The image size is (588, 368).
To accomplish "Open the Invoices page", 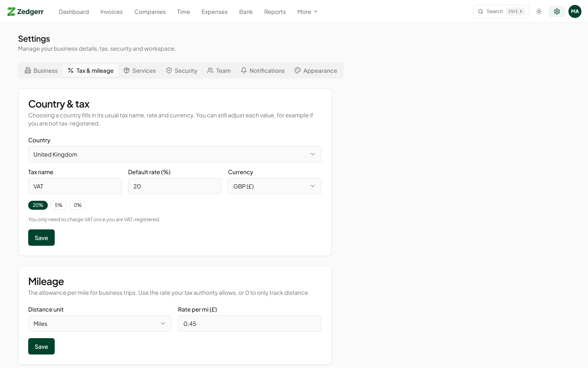I will (111, 12).
